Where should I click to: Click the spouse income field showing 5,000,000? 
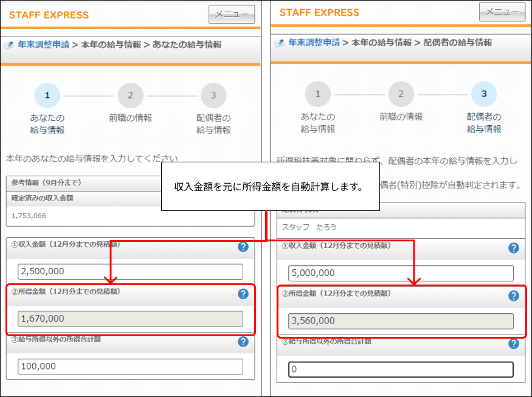tap(401, 273)
